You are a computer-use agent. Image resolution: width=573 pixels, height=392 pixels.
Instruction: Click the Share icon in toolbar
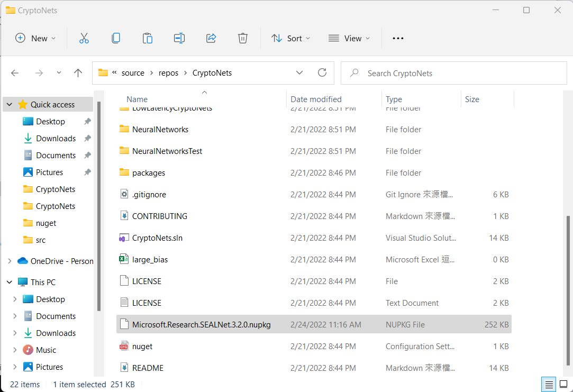click(x=211, y=38)
